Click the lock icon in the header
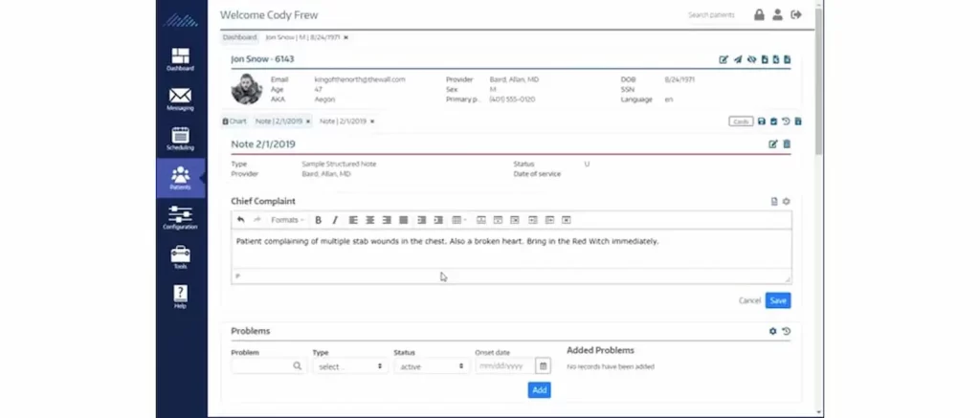This screenshot has width=980, height=418. pyautogui.click(x=759, y=15)
